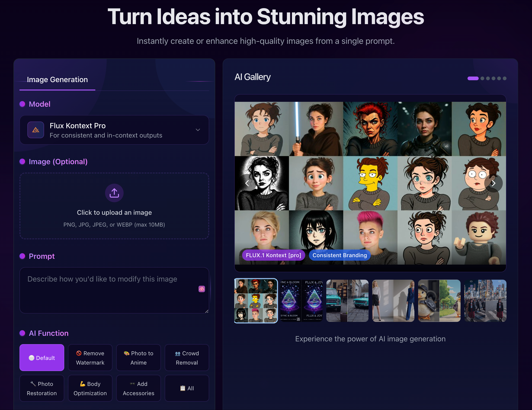Click the Consistent Branding tag
532x410 pixels.
tap(340, 255)
